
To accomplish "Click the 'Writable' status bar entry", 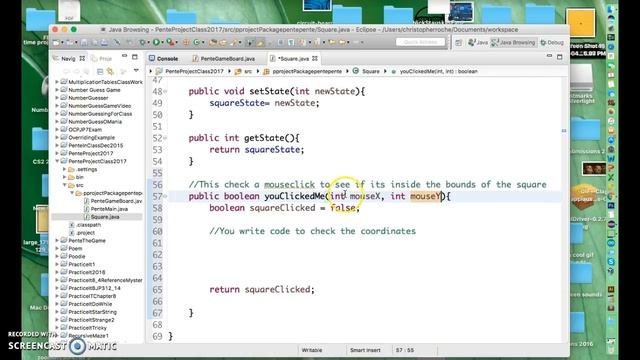I will pyautogui.click(x=312, y=350).
